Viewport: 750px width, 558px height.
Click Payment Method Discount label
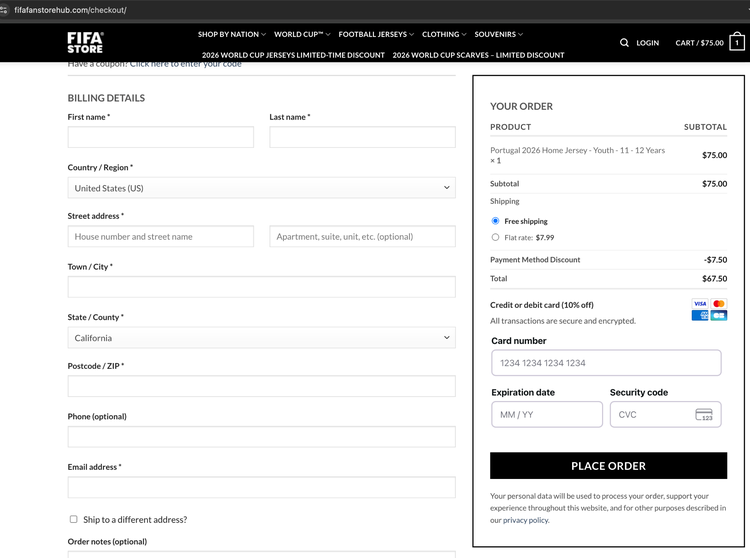coord(535,260)
